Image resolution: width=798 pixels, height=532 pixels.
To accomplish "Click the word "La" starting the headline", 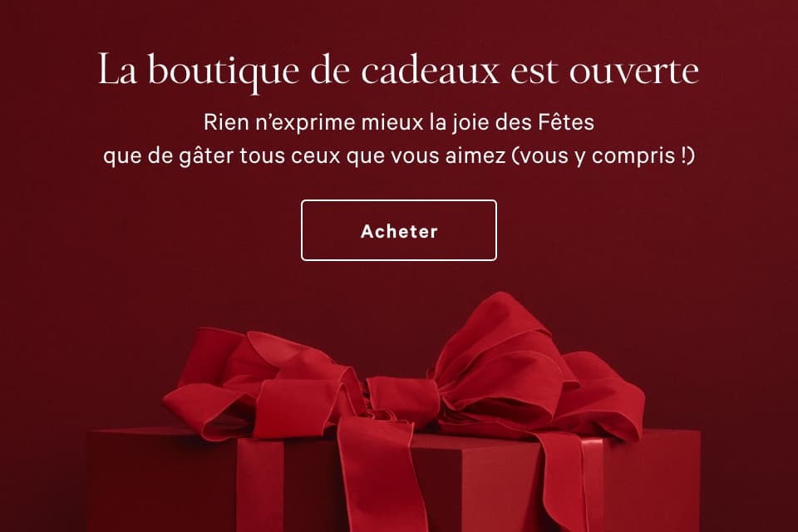I will (117, 69).
